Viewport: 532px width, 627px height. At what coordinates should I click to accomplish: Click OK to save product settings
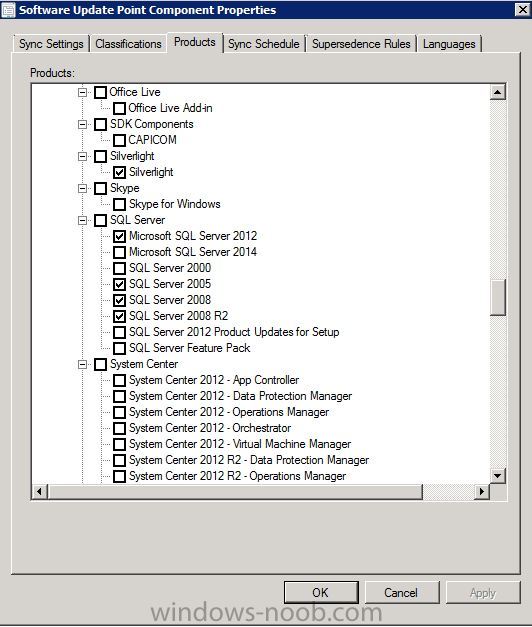coord(321,592)
